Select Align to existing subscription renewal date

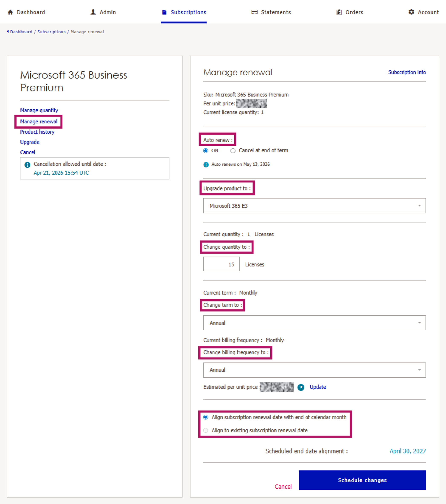206,430
